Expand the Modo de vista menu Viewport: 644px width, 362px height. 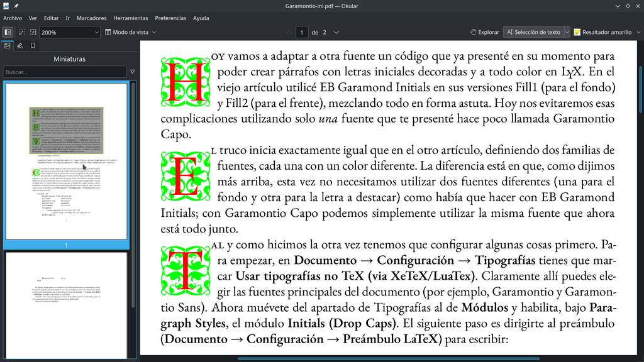tap(130, 32)
